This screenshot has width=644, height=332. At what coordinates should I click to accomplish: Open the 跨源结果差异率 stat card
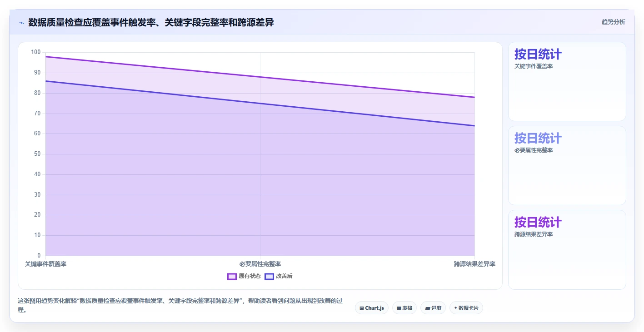pos(567,250)
